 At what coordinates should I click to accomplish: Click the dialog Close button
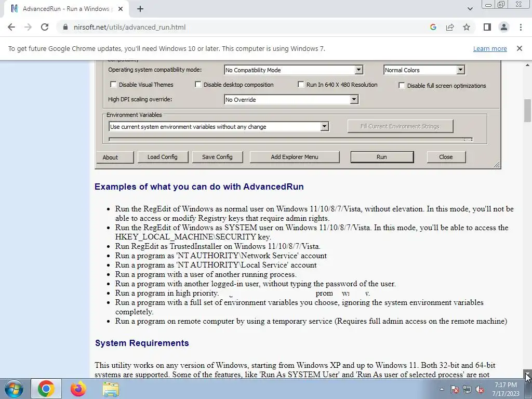[x=446, y=157]
